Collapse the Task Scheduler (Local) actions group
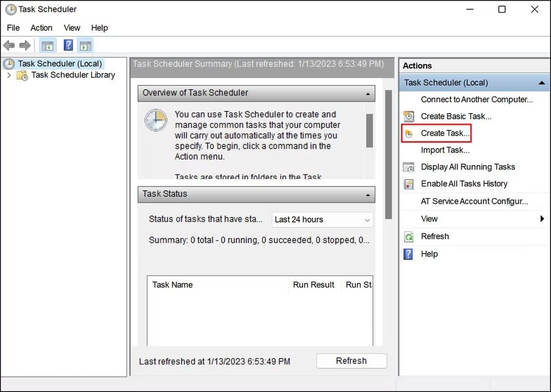Image resolution: width=551 pixels, height=392 pixels. point(541,83)
